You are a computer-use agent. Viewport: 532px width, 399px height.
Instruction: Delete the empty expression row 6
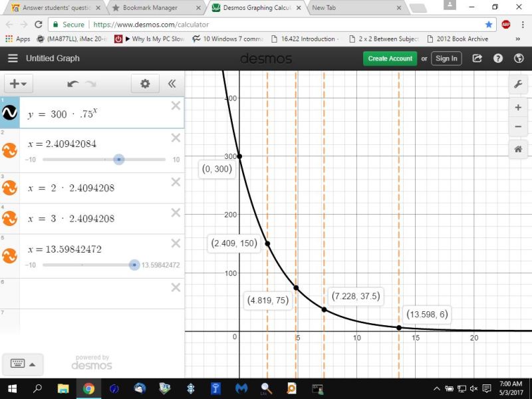pos(176,288)
